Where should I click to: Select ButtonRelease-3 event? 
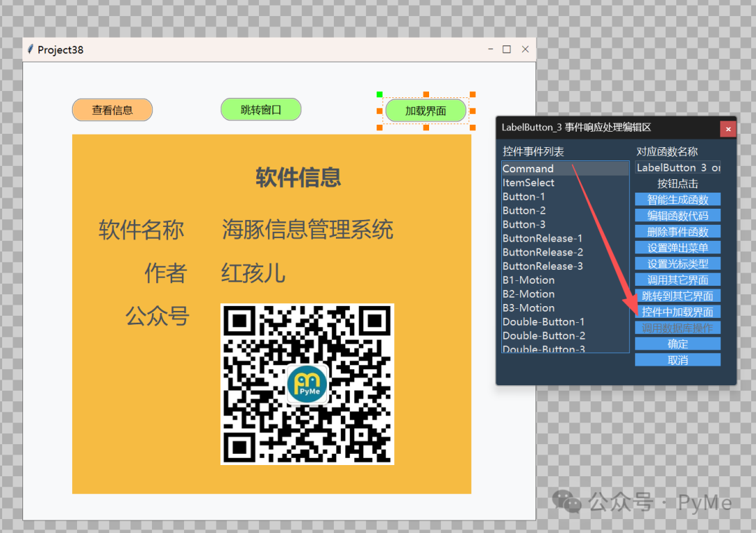pos(565,265)
